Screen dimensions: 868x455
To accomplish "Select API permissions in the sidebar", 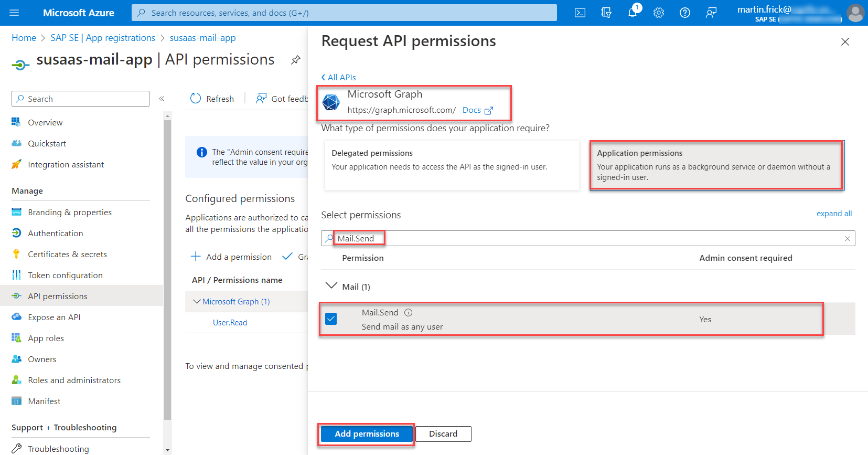I will (82, 296).
